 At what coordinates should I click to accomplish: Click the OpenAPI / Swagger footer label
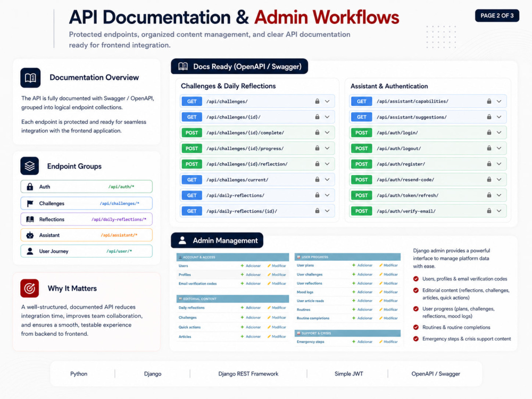[436, 373]
